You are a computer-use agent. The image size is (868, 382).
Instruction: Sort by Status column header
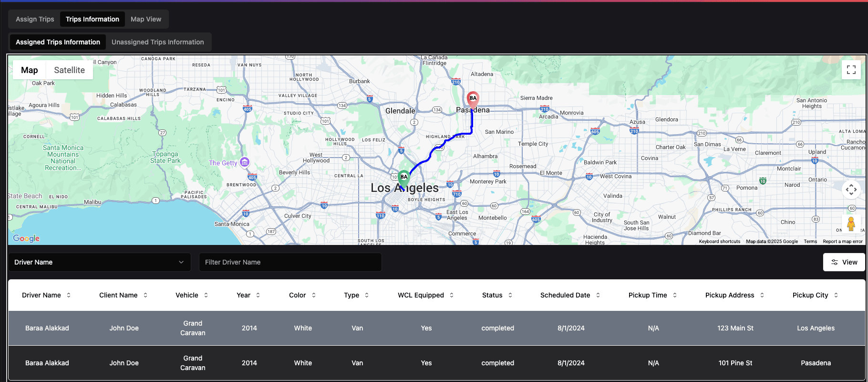[492, 295]
